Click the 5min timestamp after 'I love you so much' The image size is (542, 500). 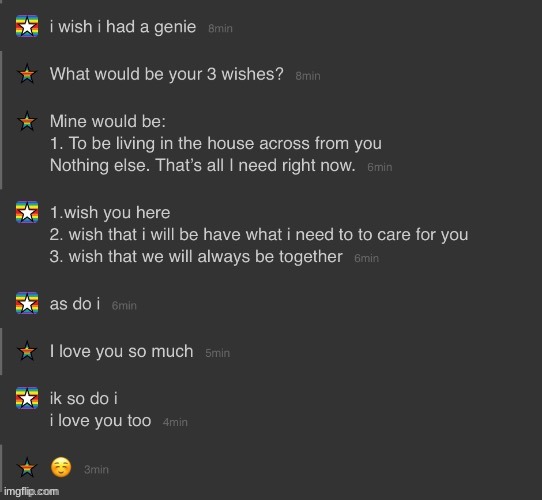(217, 353)
